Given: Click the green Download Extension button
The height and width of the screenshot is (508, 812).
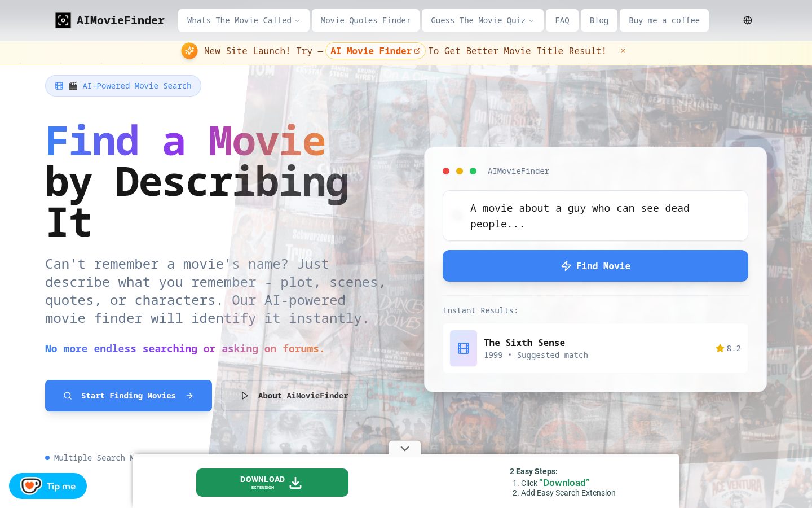Looking at the screenshot, I should [x=272, y=483].
